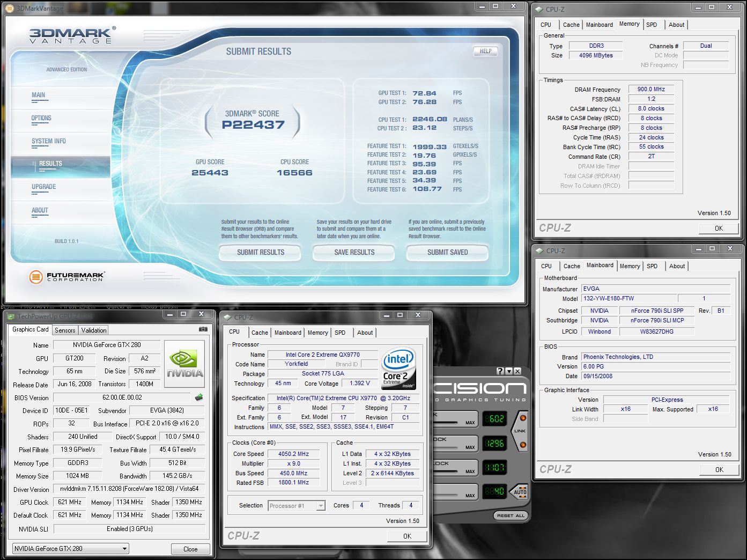The height and width of the screenshot is (560, 747).
Task: Click the SAVE RESULTS button
Action: click(x=354, y=252)
